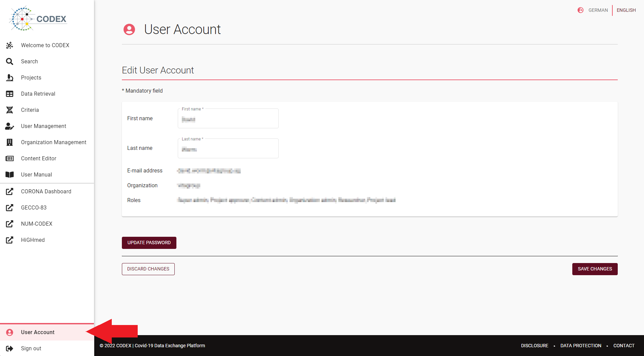Screen dimensions: 644x356
Task: Navigate to Data Retrieval
Action: [x=47, y=94]
